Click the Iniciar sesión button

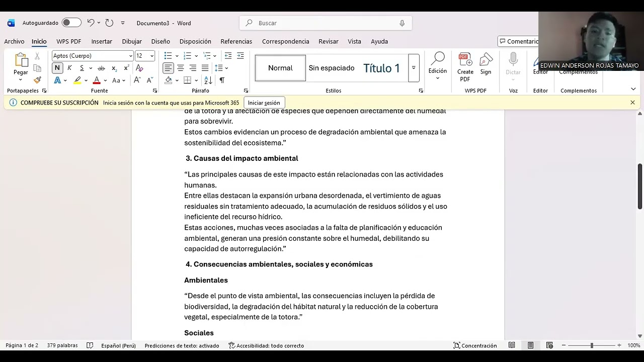point(264,103)
